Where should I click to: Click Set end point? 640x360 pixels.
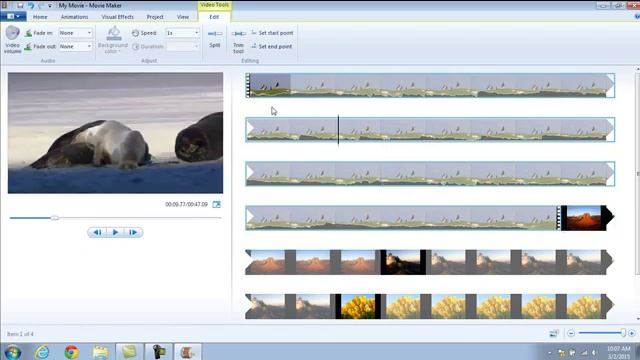pyautogui.click(x=272, y=46)
